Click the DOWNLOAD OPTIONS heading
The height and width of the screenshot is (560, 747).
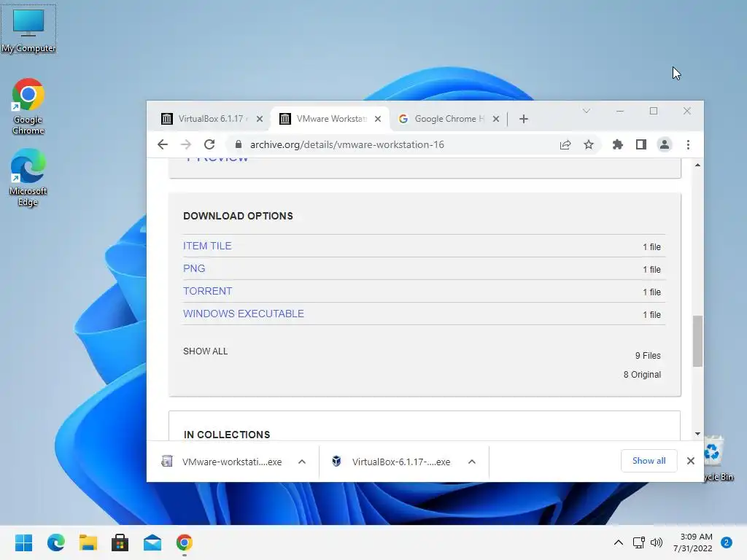pos(239,216)
